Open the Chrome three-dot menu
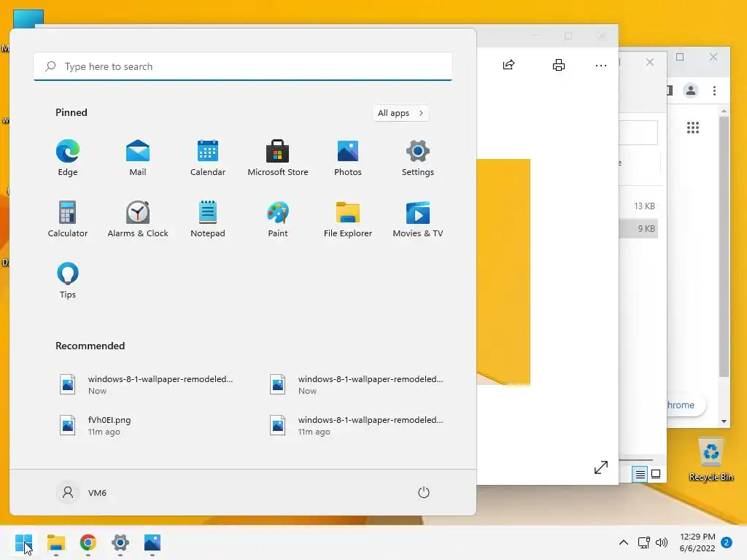The image size is (747, 560). click(714, 90)
